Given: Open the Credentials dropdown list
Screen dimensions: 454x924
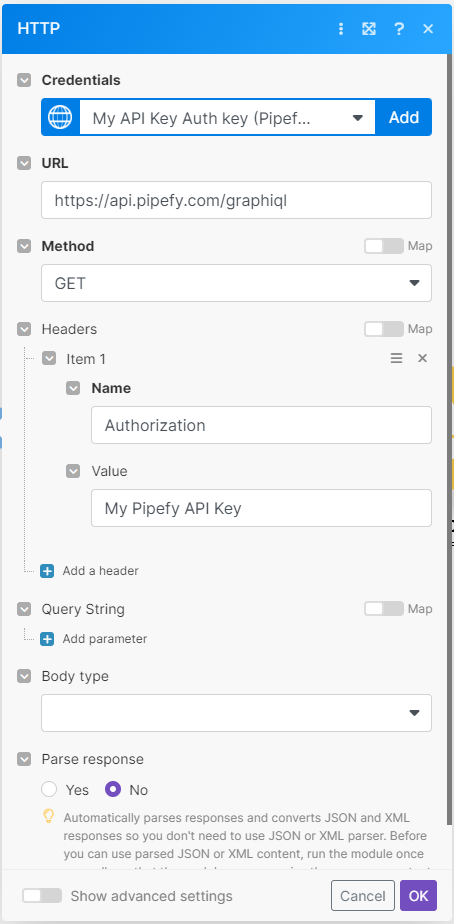Looking at the screenshot, I should tap(228, 117).
